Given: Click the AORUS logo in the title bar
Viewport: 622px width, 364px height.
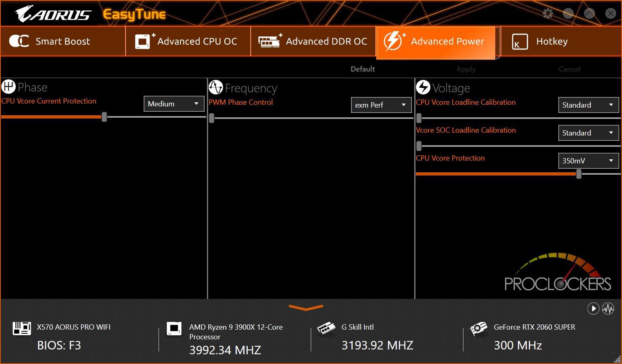Looking at the screenshot, I should click(53, 14).
